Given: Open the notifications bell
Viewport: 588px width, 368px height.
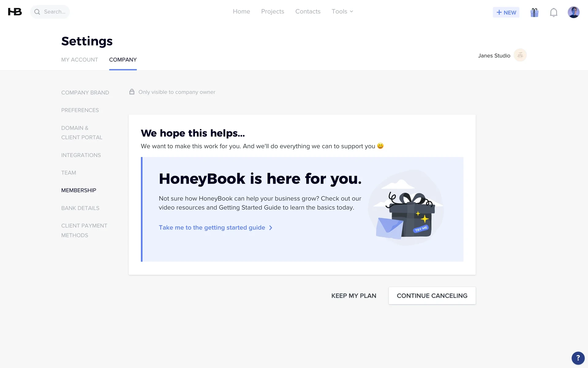Looking at the screenshot, I should point(553,12).
